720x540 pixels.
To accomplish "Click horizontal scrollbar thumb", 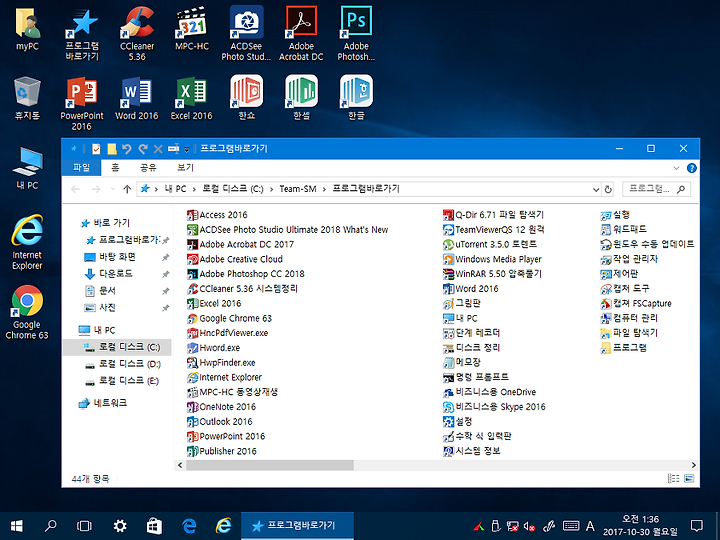I will point(270,465).
